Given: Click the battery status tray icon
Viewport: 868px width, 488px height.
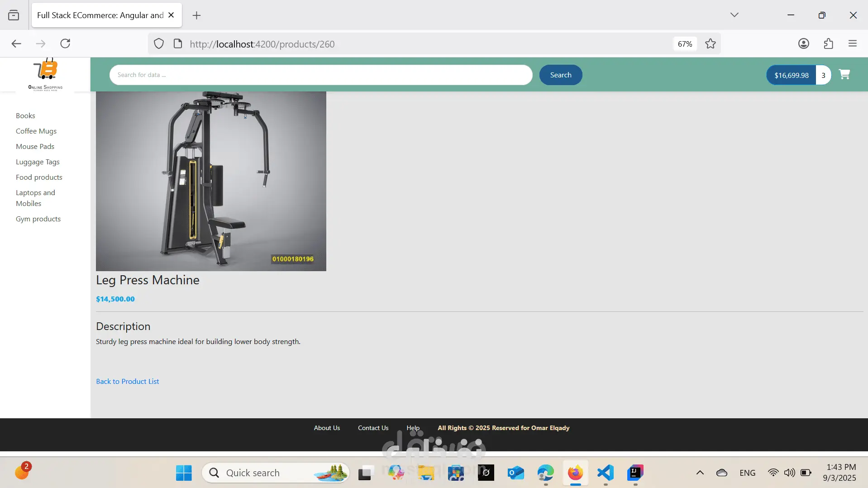Looking at the screenshot, I should pyautogui.click(x=806, y=473).
